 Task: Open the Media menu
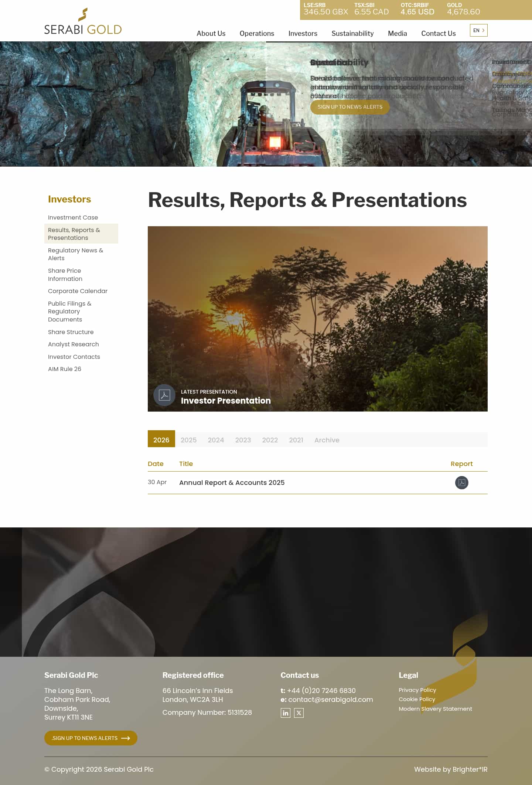click(397, 33)
